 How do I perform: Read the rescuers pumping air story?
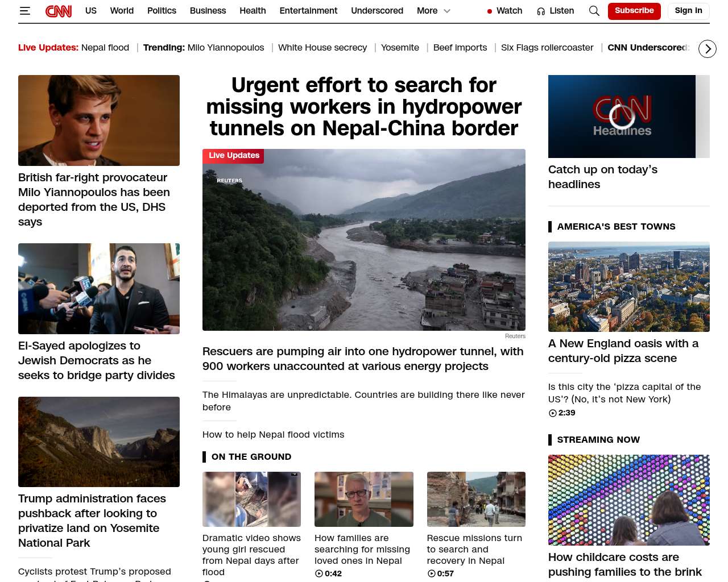pyautogui.click(x=363, y=359)
